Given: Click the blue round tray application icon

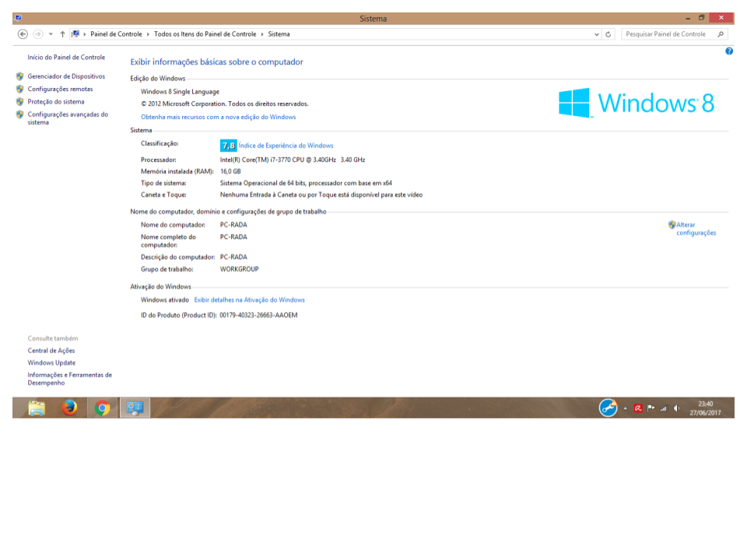Looking at the screenshot, I should pos(608,408).
